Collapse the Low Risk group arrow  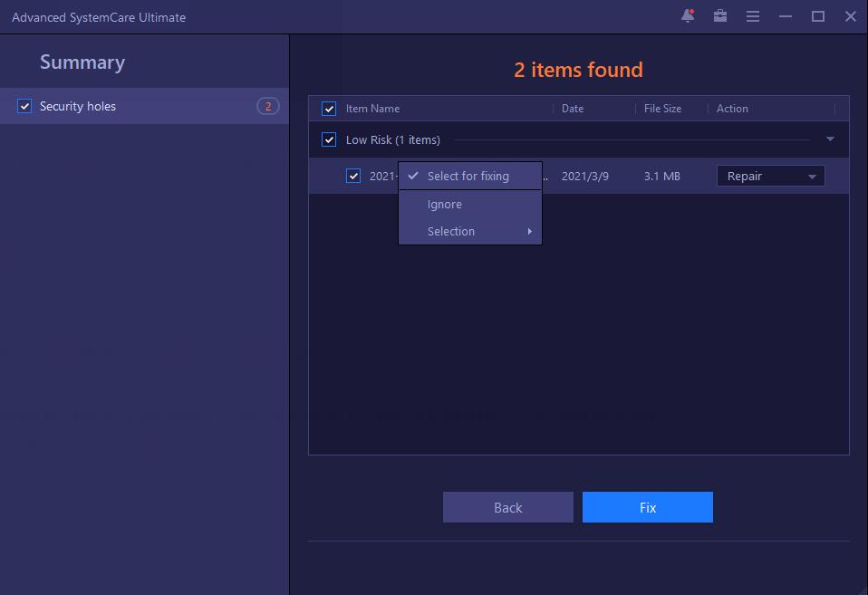pyautogui.click(x=830, y=139)
